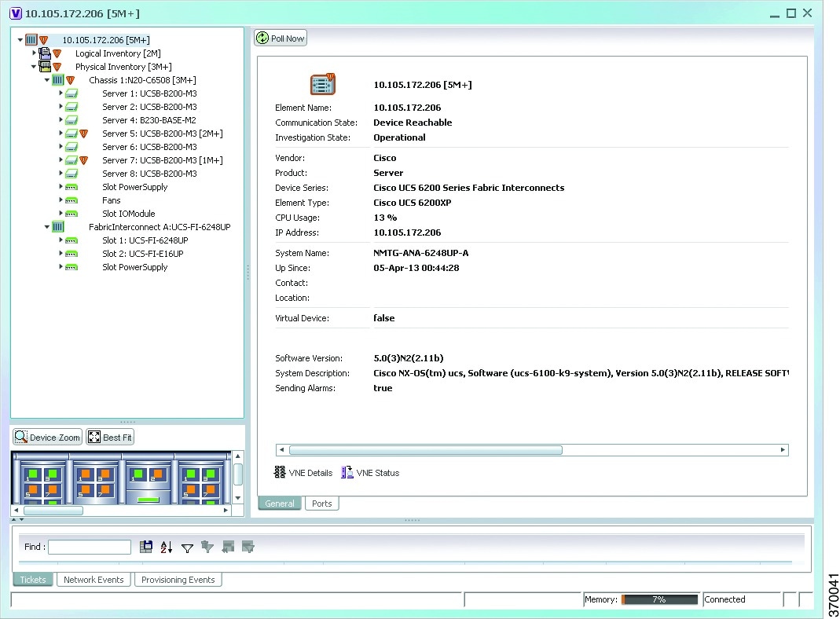The width and height of the screenshot is (840, 619).
Task: Collapse Chassis 1:N20-C6508 node
Action: click(47, 80)
